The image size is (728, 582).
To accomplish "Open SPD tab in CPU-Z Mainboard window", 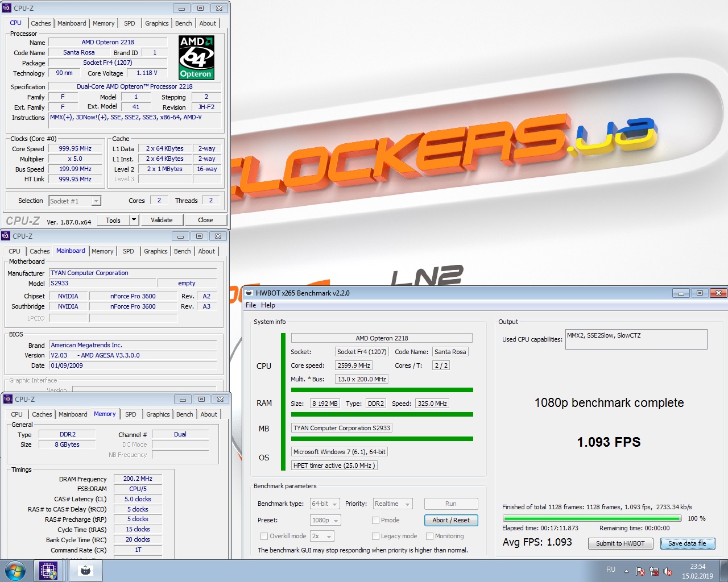I will tap(129, 251).
